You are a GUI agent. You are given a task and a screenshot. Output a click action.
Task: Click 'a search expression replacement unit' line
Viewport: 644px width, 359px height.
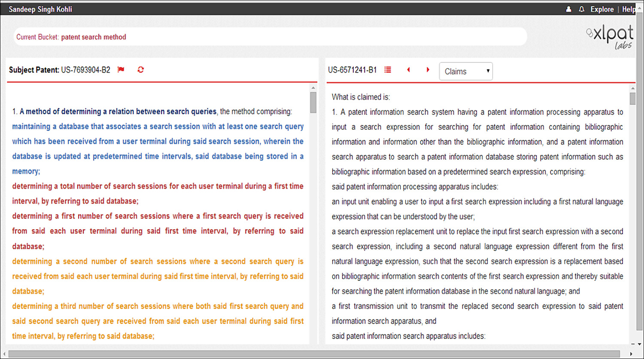[x=477, y=231]
